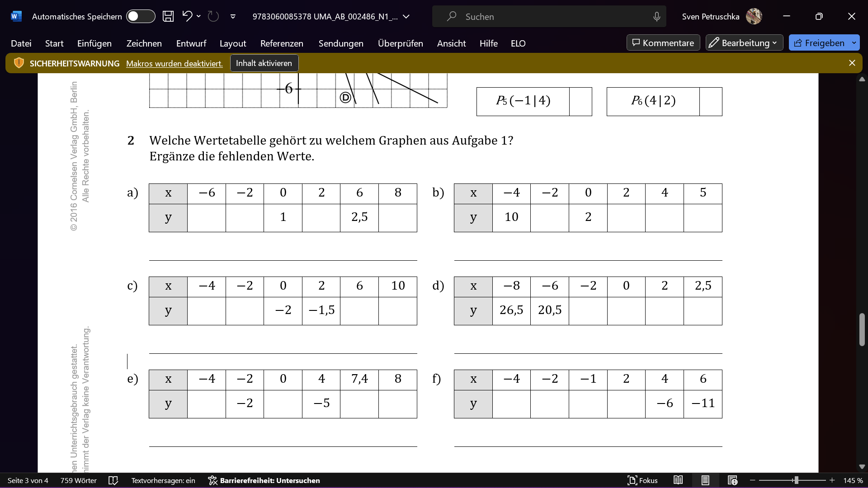Click the Makros wurden deaktiviert link
The width and height of the screenshot is (868, 488).
[x=175, y=64]
